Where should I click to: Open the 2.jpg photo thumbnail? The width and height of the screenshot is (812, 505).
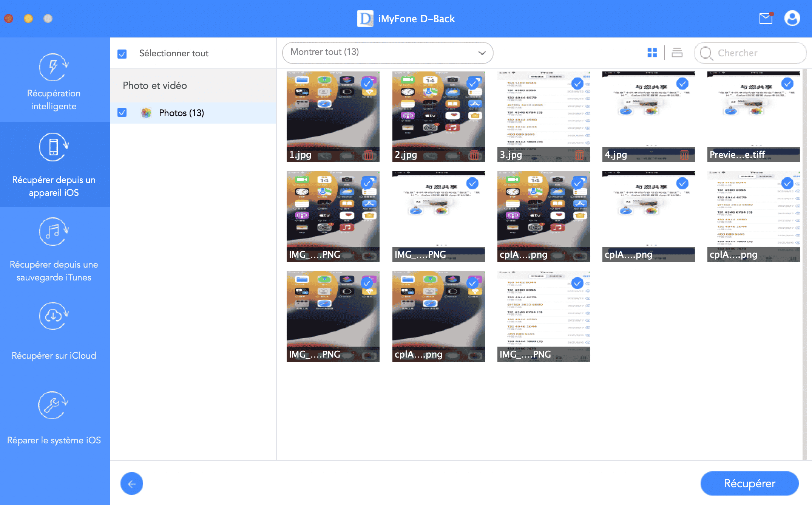439,117
